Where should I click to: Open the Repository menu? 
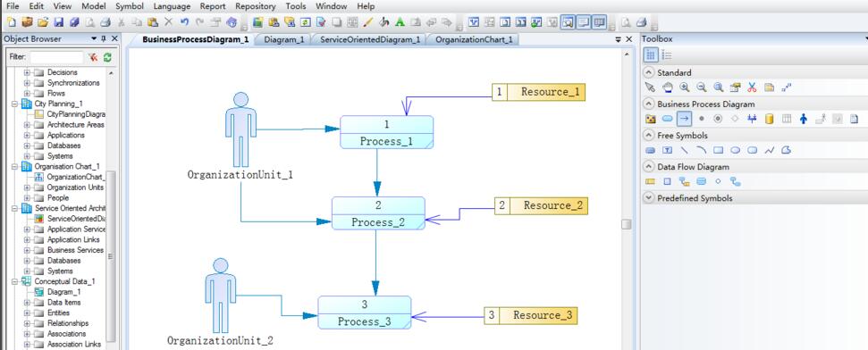pos(255,6)
